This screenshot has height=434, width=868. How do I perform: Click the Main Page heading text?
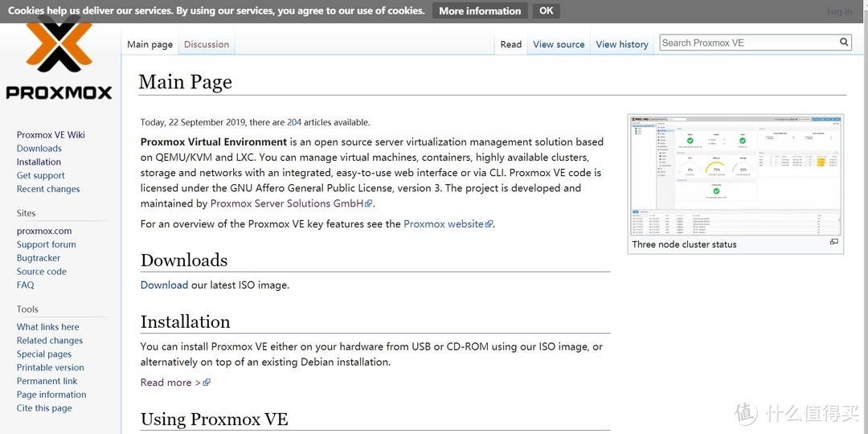pyautogui.click(x=185, y=82)
